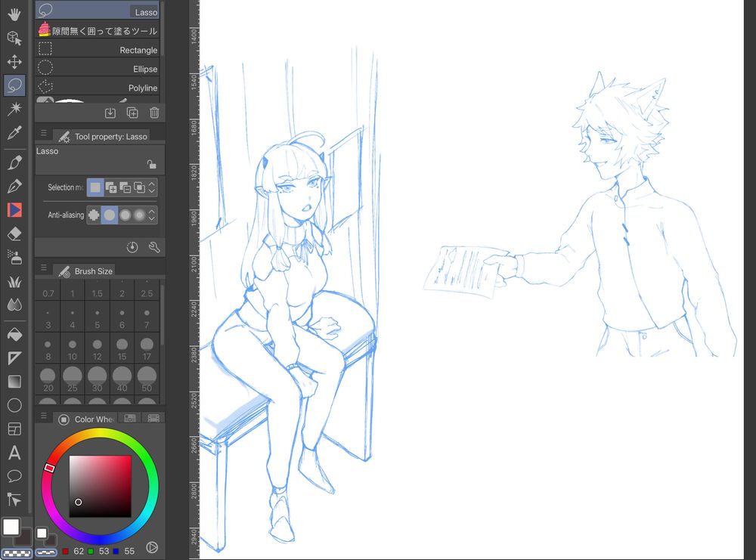Viewport: 756px width, 560px height.
Task: Set selection mode to New selection
Action: pyautogui.click(x=95, y=187)
